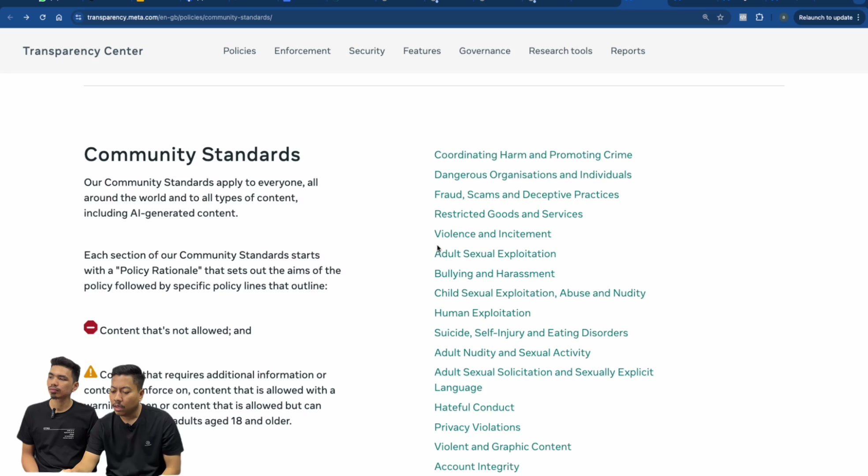Click the webcam overlay of two presenters
Image resolution: width=868 pixels, height=476 pixels.
(x=100, y=416)
